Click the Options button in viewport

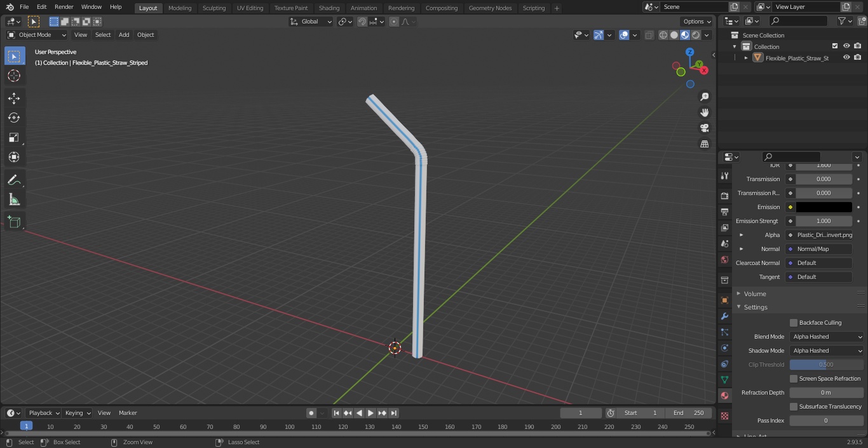[697, 22]
